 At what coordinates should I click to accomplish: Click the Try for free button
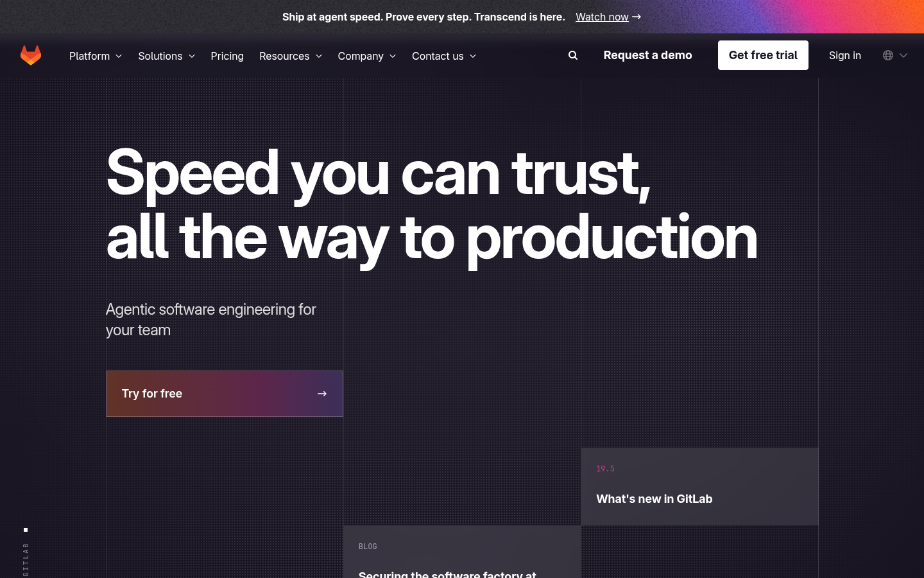(225, 394)
